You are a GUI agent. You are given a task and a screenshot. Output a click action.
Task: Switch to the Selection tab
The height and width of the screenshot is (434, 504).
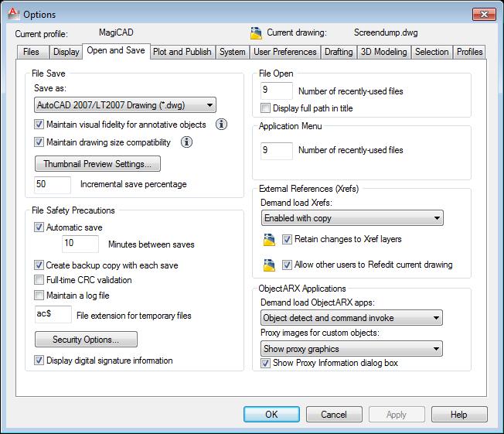click(431, 52)
